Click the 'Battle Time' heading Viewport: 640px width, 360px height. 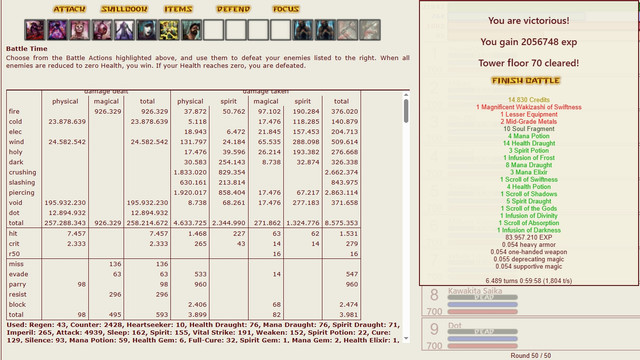click(x=27, y=49)
